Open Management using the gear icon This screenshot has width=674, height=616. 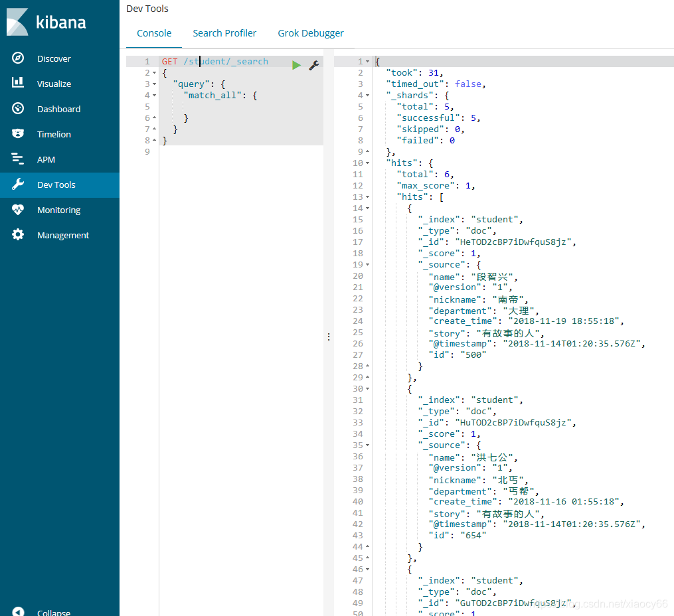18,235
